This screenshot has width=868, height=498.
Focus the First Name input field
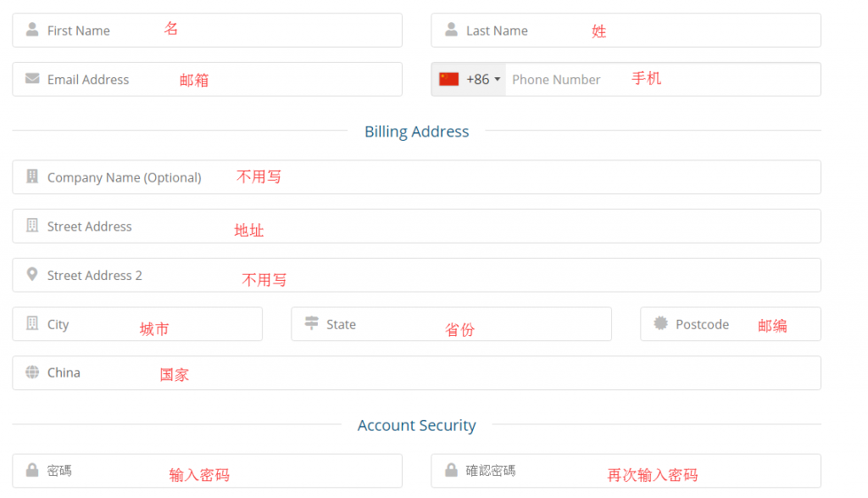coord(207,31)
